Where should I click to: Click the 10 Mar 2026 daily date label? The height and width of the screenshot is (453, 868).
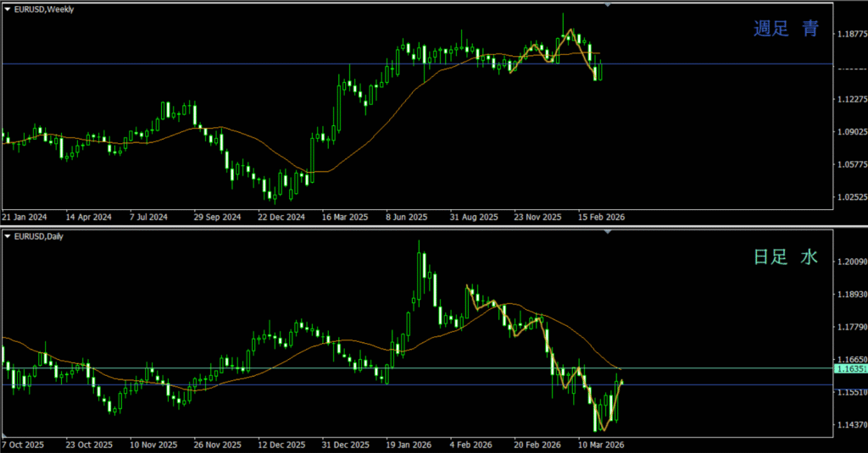click(x=601, y=444)
